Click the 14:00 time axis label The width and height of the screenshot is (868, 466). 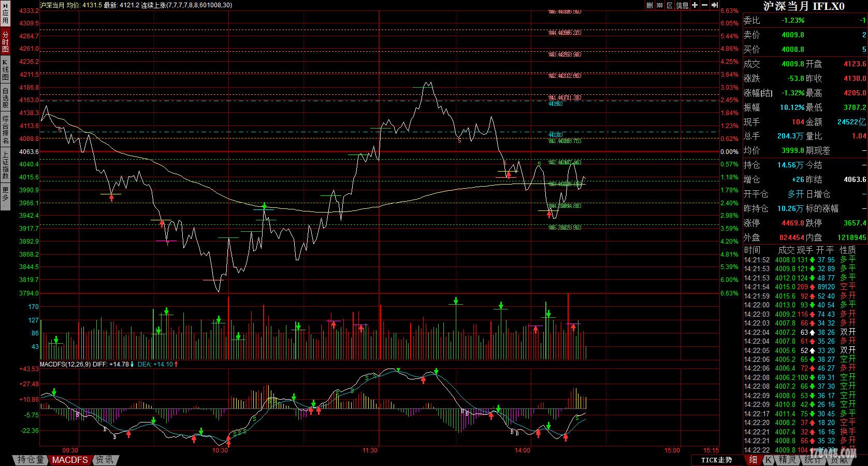[x=522, y=450]
